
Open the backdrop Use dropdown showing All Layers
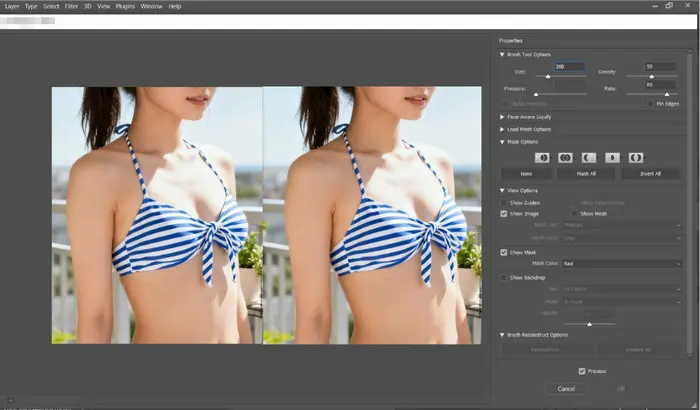622,289
